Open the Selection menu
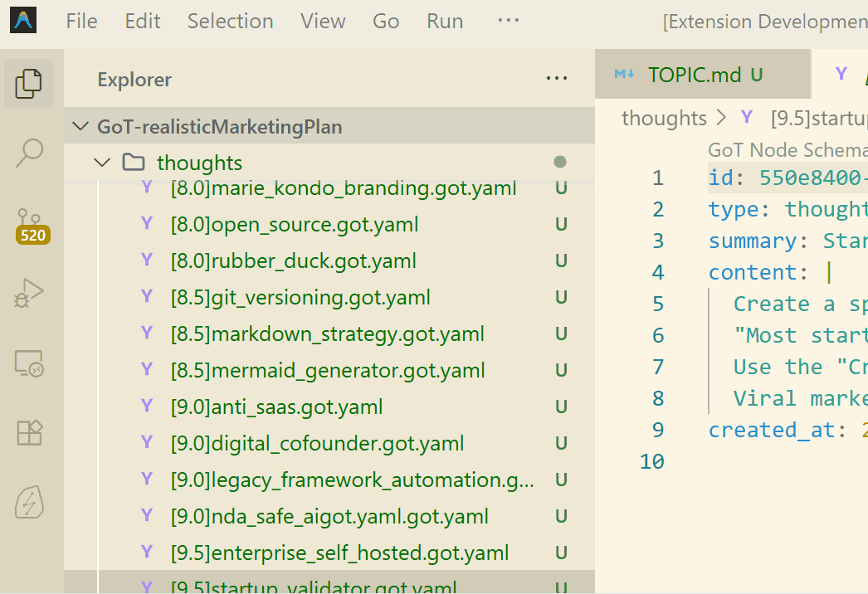The width and height of the screenshot is (868, 594). tap(229, 21)
